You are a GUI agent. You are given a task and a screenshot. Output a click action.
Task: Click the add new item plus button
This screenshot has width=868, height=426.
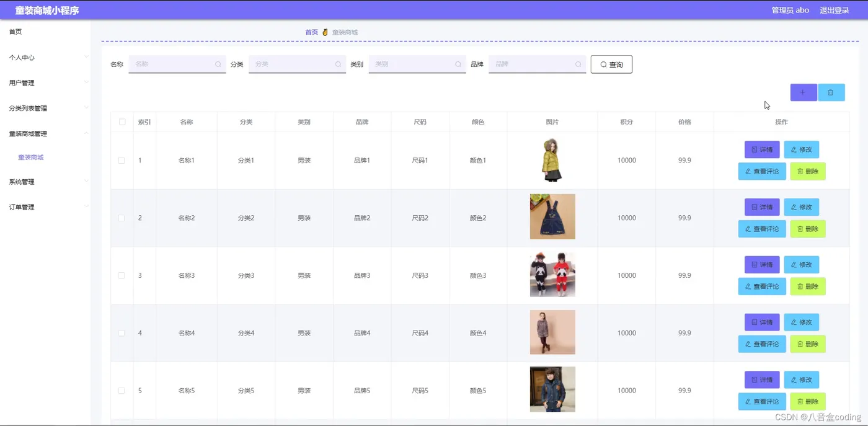(x=804, y=92)
